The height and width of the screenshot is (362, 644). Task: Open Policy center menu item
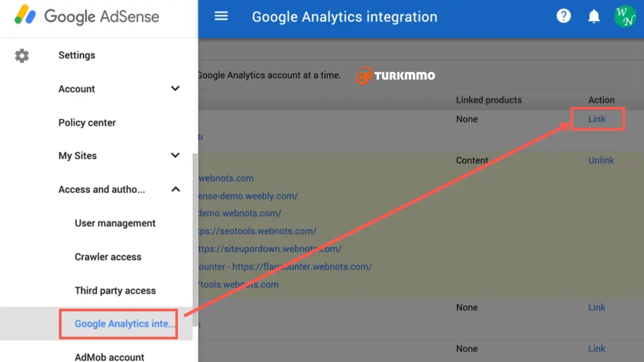87,123
